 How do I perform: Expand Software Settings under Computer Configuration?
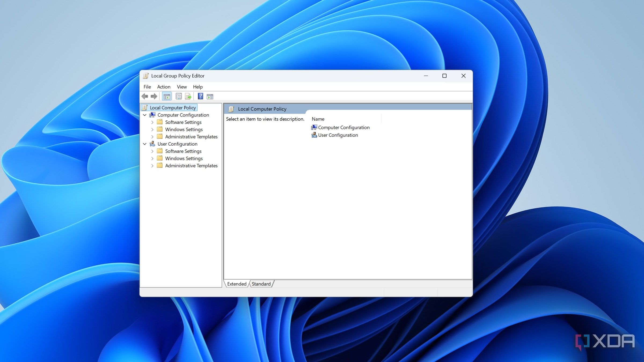(x=152, y=122)
